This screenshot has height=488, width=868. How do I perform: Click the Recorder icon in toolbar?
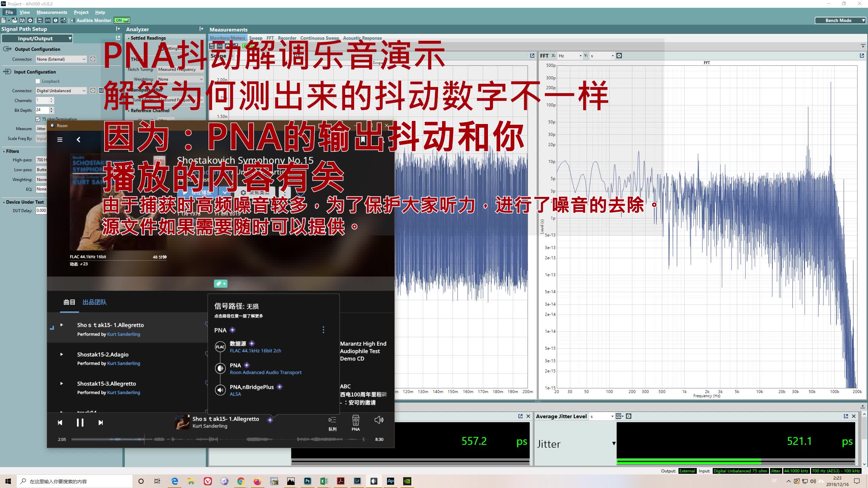286,38
